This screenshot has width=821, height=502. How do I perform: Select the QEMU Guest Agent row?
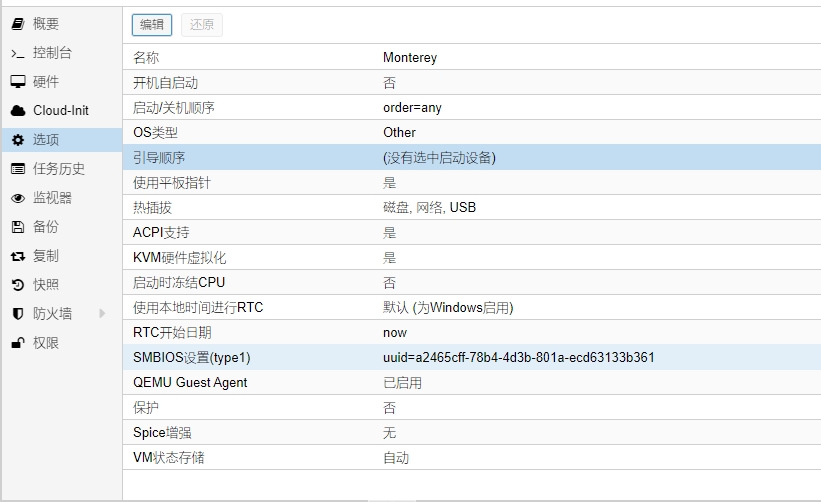pos(470,382)
